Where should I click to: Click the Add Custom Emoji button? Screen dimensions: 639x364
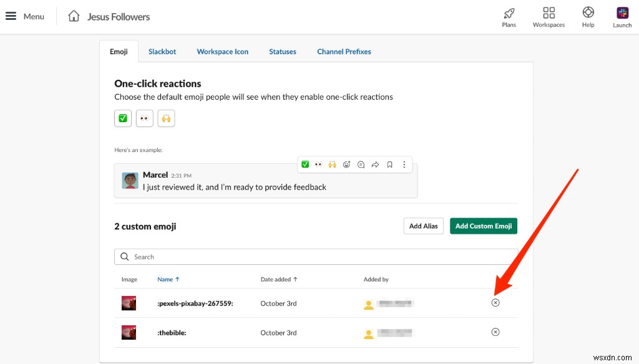tap(483, 226)
